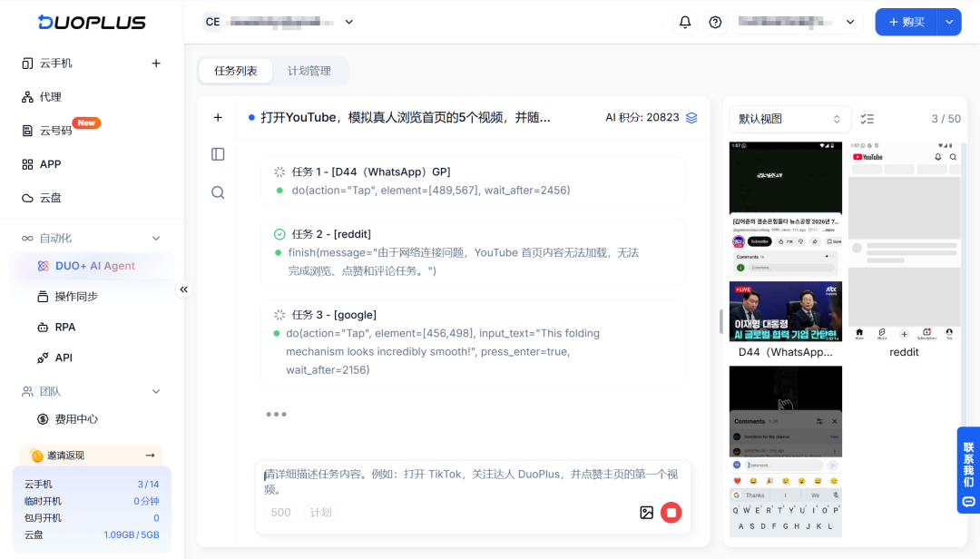Open 任务 2 - reddit card

click(473, 252)
